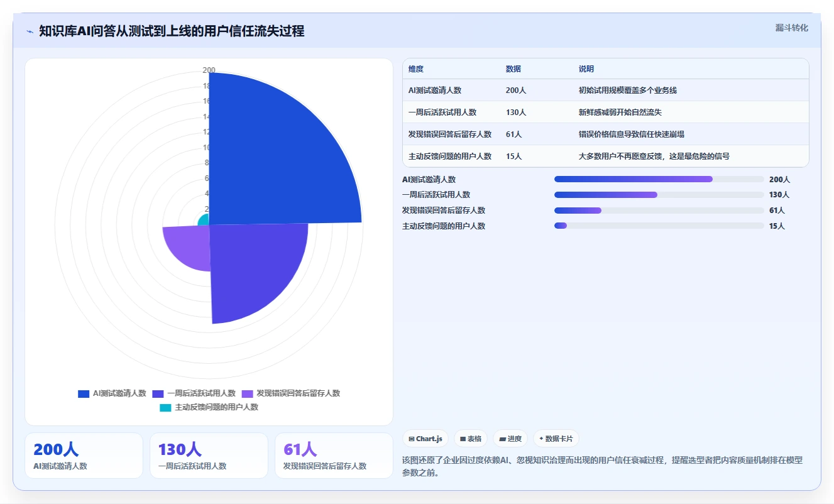Click the 200人 value in table
Screen dimensions: 834x504
click(516, 90)
